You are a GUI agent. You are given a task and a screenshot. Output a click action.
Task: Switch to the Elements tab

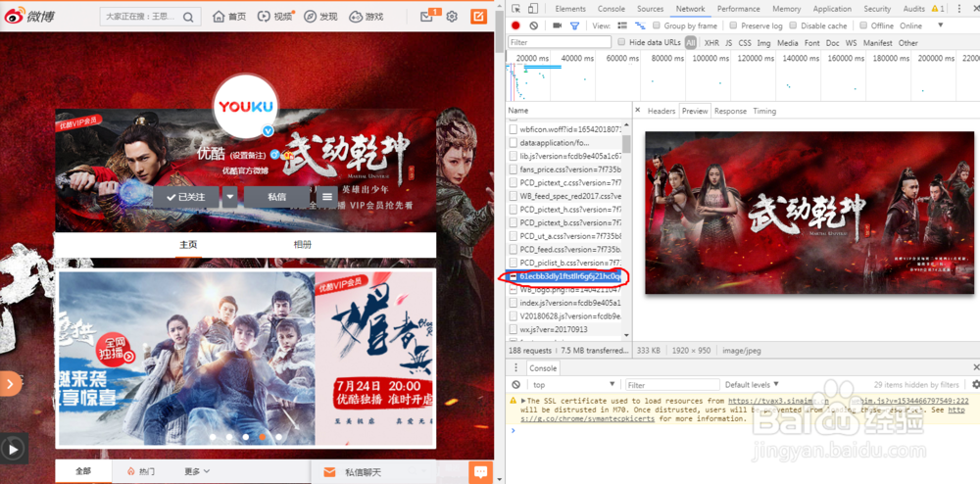pyautogui.click(x=570, y=9)
